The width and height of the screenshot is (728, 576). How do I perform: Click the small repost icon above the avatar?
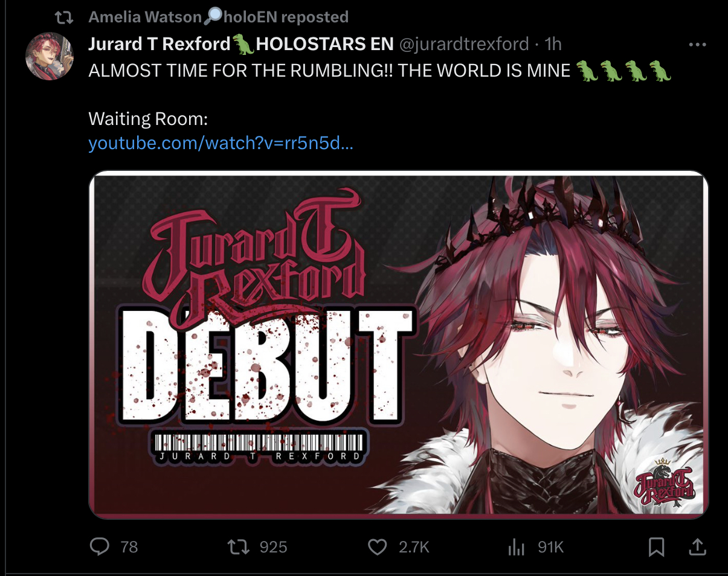[x=63, y=18]
